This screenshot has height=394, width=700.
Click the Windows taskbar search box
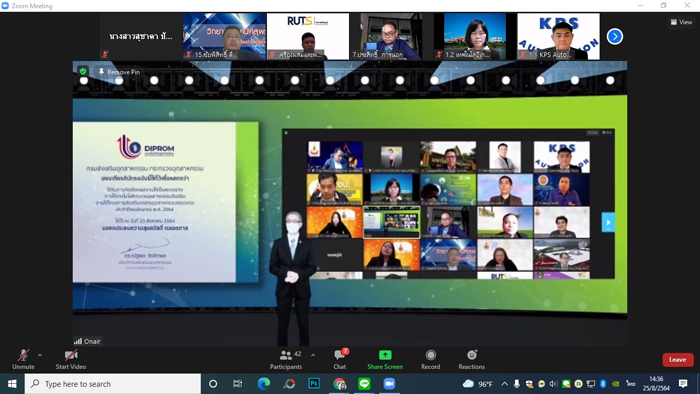pos(112,384)
